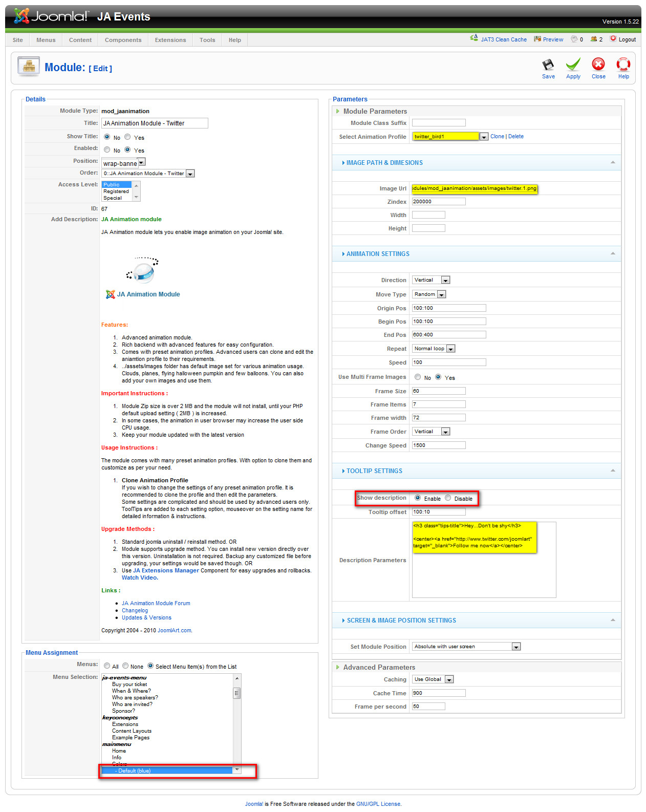Expand the Set Module Position dropdown

(516, 647)
